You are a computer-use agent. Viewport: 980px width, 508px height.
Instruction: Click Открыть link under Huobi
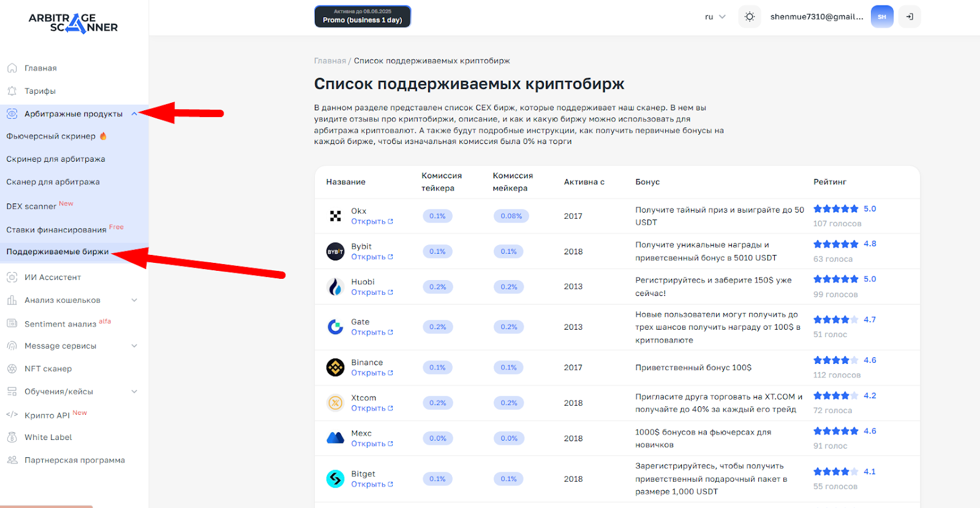point(372,293)
